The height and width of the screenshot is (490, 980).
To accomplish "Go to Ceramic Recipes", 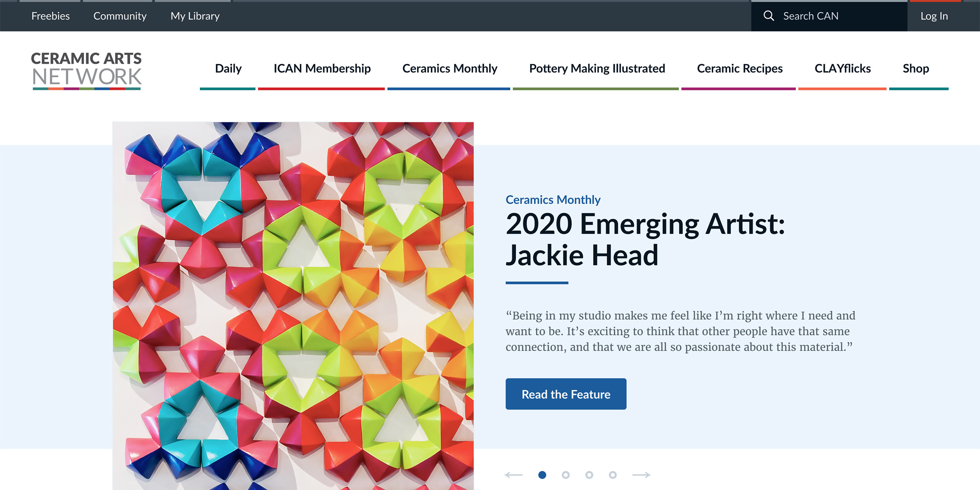I will (x=740, y=69).
